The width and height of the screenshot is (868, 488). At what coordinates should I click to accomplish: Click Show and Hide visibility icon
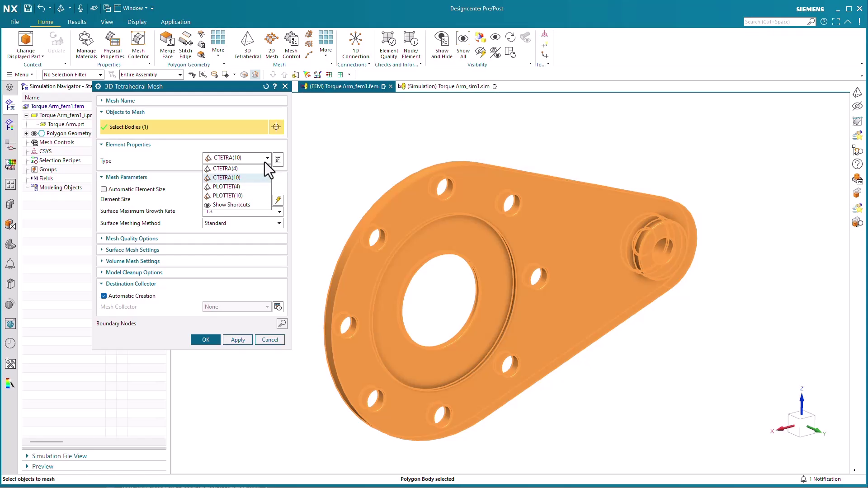coord(441,45)
